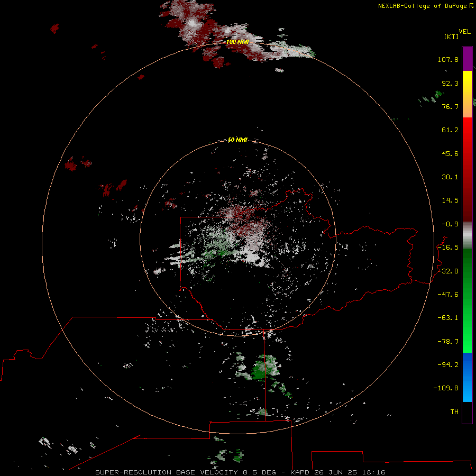Click the 107.8 legend value

click(x=448, y=59)
